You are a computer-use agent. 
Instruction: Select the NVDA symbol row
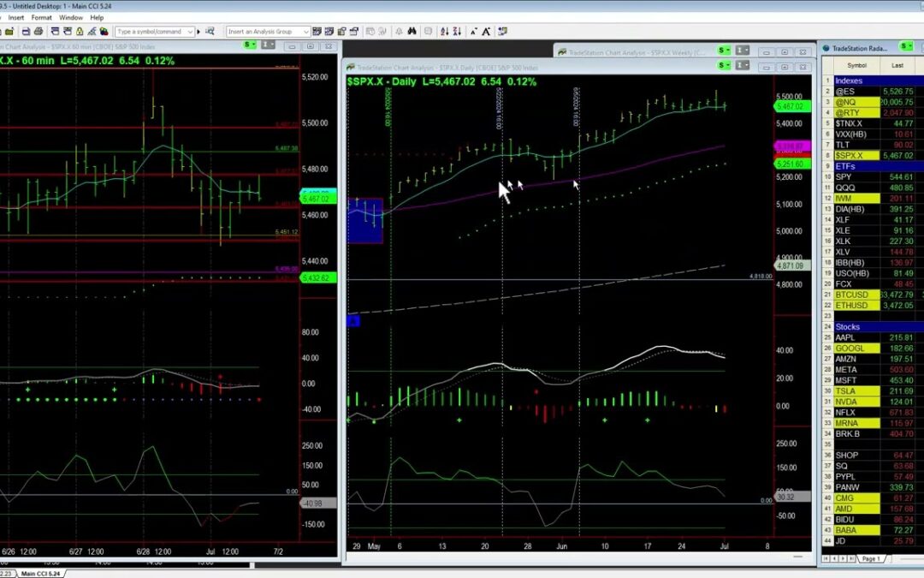(873, 402)
